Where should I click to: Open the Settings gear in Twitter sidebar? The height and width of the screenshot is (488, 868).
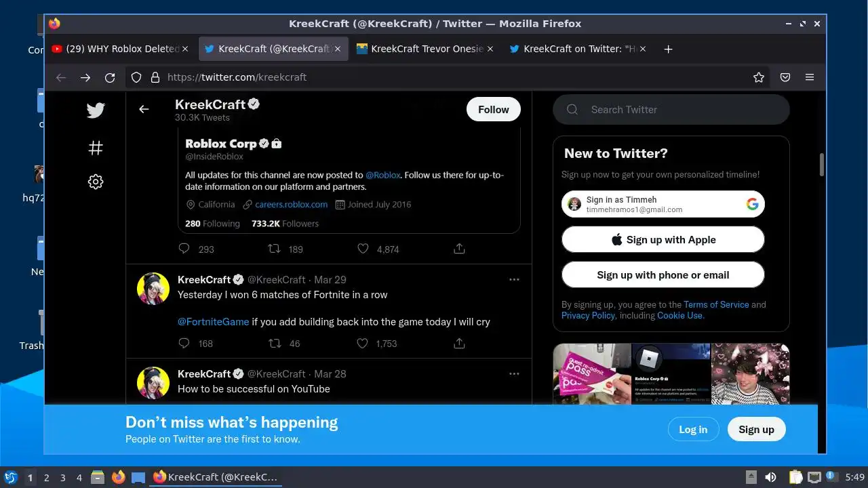coord(96,182)
